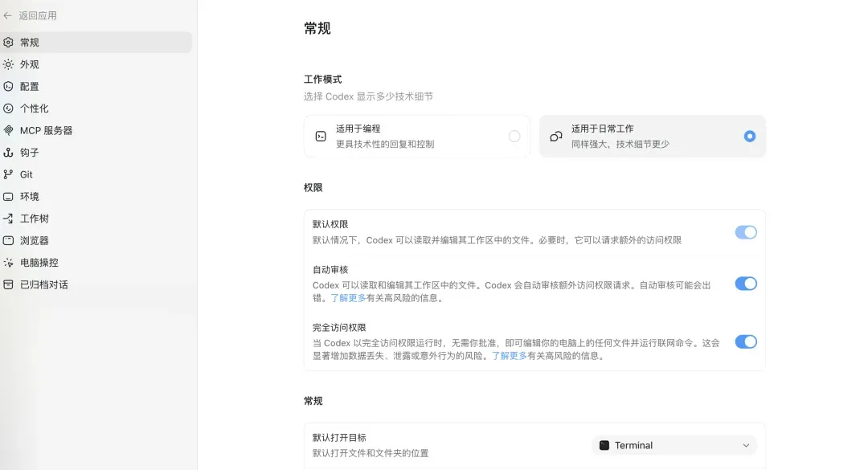Choose the 适用于日常工作 mode card
868x470 pixels.
[653, 137]
